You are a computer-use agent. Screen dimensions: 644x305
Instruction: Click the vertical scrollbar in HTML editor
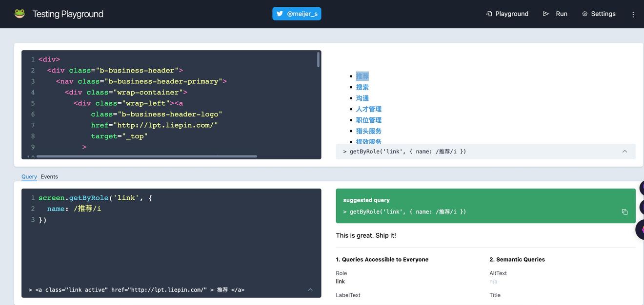click(319, 59)
